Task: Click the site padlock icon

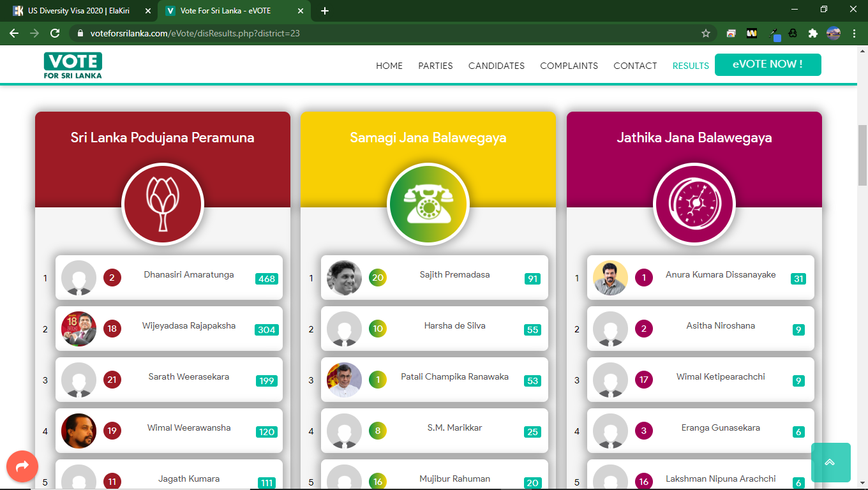Action: [x=80, y=33]
